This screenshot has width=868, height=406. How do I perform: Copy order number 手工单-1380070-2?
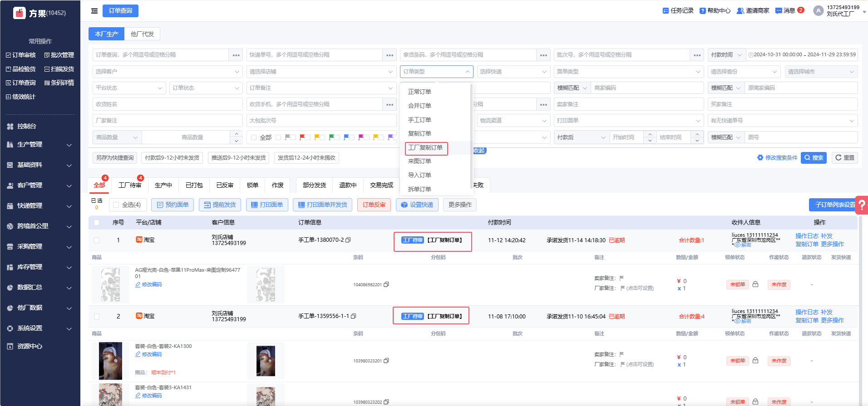[348, 240]
